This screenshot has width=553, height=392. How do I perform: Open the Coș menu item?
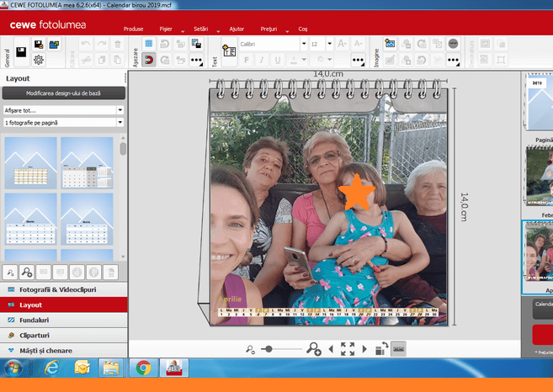303,29
